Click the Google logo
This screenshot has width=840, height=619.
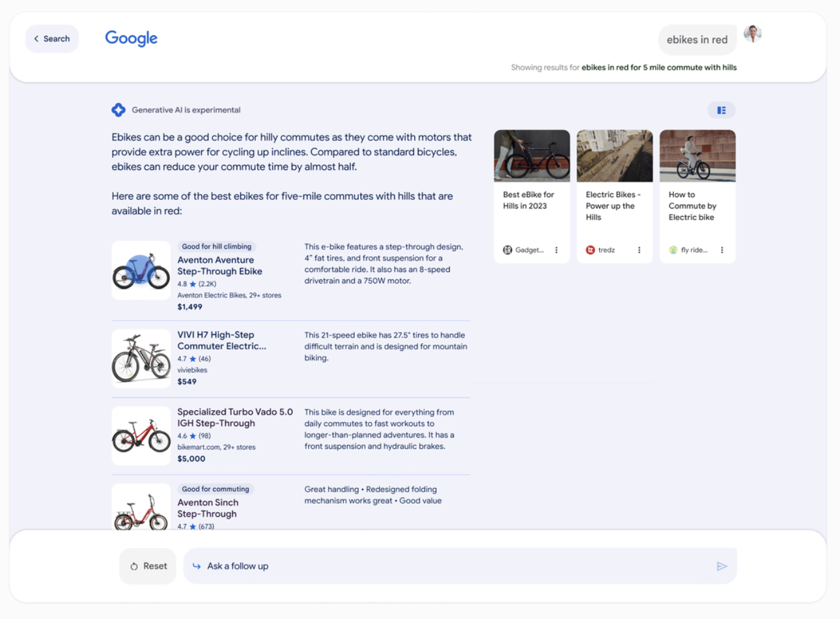click(x=131, y=38)
